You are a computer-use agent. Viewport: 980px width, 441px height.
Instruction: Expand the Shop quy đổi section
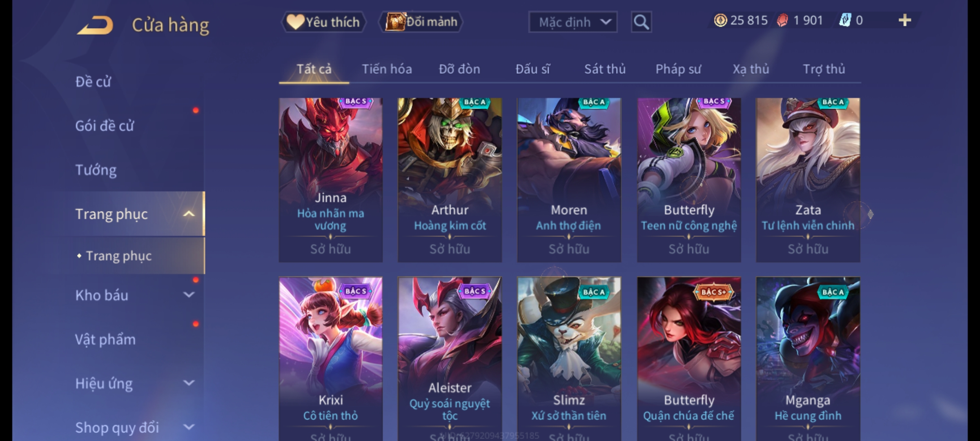pos(189,427)
